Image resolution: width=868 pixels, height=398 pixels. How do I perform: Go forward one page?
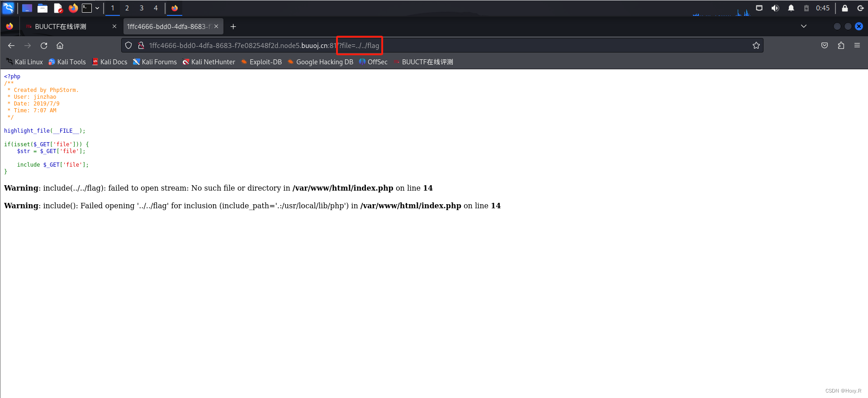[28, 45]
